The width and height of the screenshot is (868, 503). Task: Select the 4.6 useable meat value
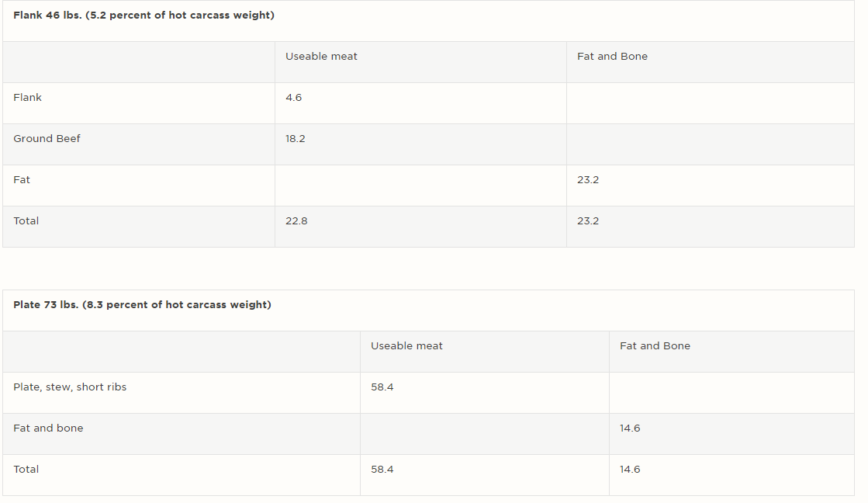[x=293, y=98]
